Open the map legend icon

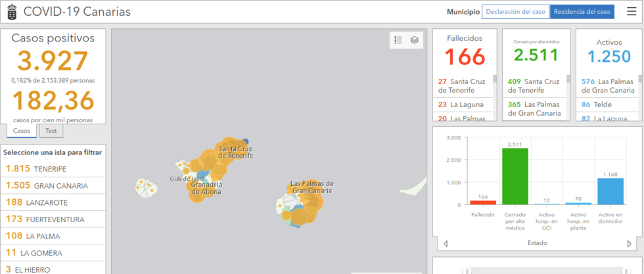point(398,40)
